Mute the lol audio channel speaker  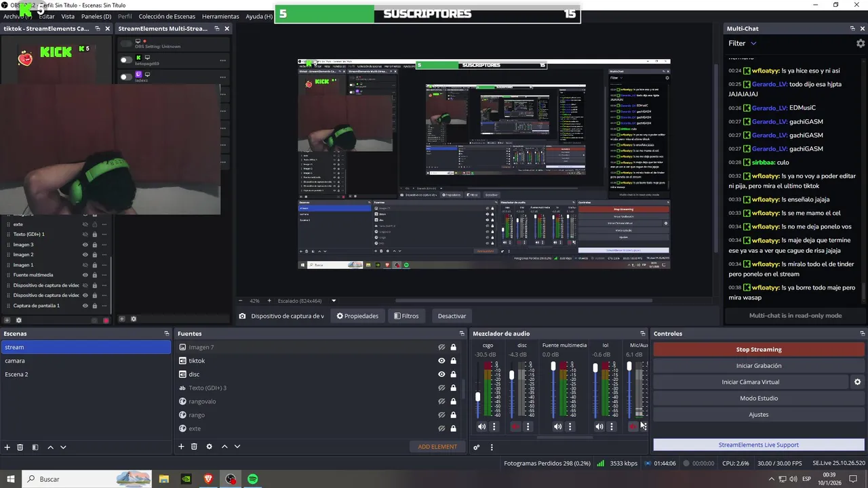tap(599, 426)
